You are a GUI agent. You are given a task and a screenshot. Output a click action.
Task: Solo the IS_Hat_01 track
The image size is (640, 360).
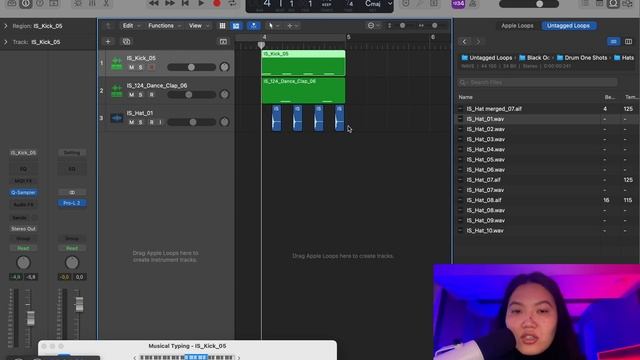(141, 122)
